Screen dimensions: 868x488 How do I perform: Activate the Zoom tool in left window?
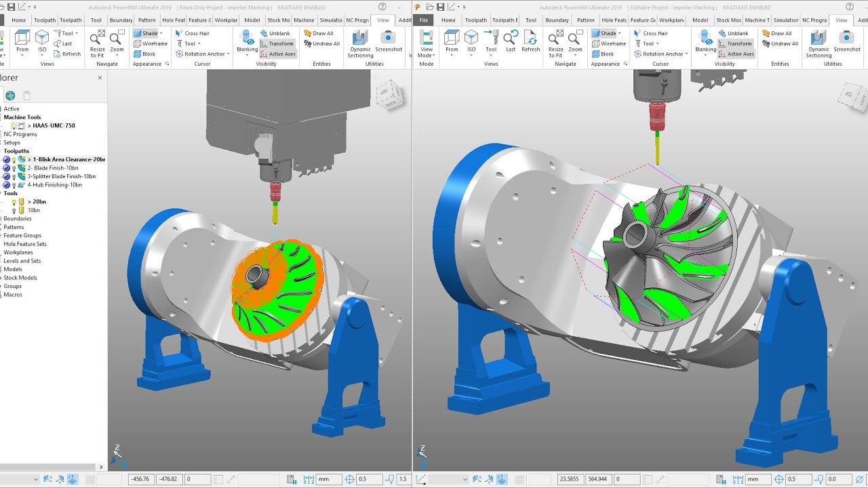[x=117, y=41]
